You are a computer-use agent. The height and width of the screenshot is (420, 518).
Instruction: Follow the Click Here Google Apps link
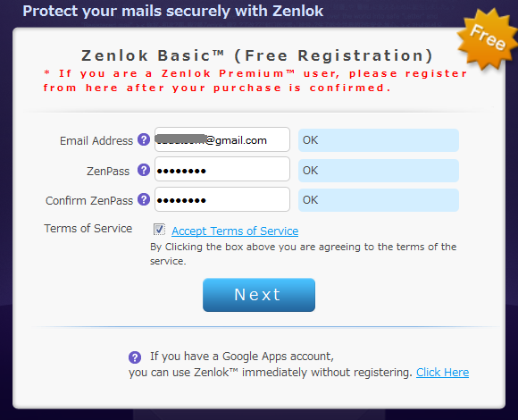point(442,373)
